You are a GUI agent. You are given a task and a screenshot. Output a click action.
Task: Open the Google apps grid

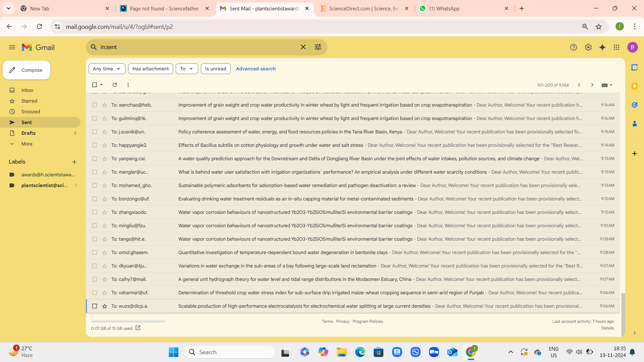616,47
